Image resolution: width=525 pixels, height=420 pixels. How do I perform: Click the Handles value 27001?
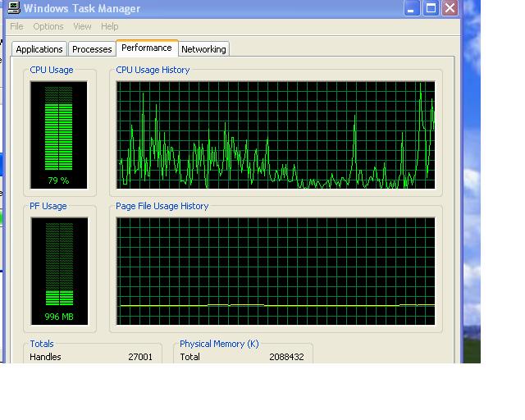[x=140, y=357]
